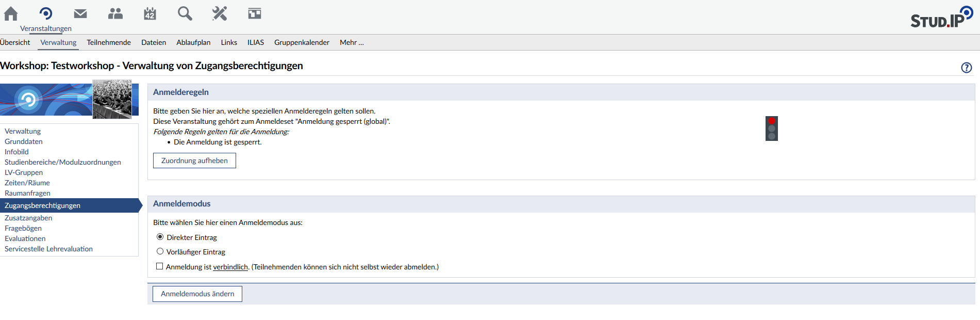980x320 pixels.
Task: Open the Community people icon
Action: pyautogui.click(x=115, y=14)
